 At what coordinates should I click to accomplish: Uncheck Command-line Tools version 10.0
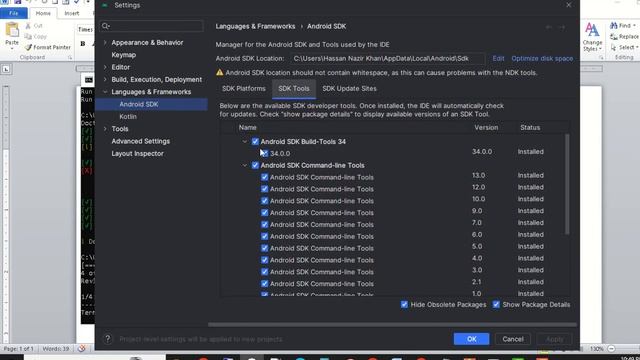pos(264,201)
